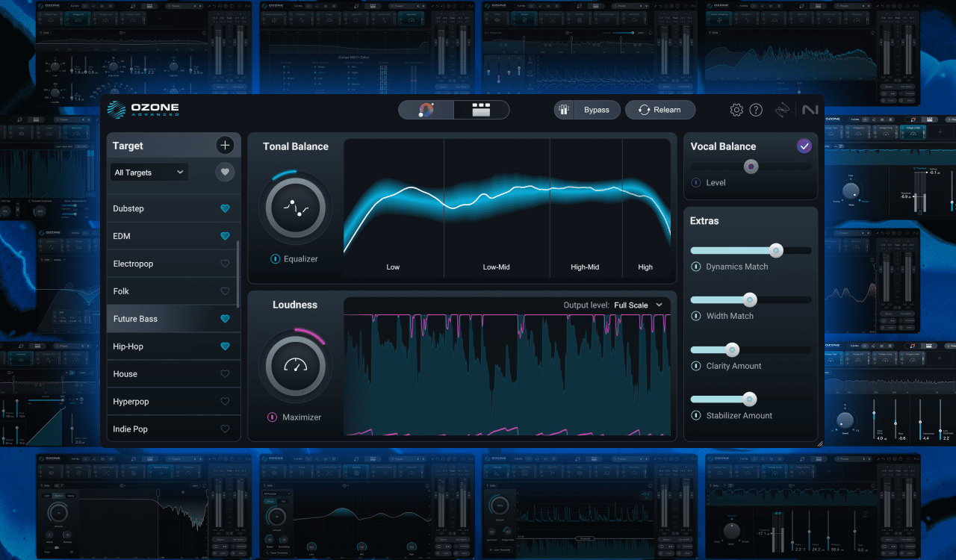Click the Stabilizer Amount info icon
The width and height of the screenshot is (956, 560).
696,415
